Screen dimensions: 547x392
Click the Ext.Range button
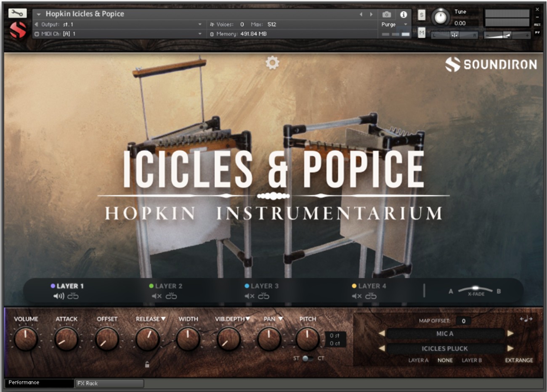pyautogui.click(x=519, y=360)
